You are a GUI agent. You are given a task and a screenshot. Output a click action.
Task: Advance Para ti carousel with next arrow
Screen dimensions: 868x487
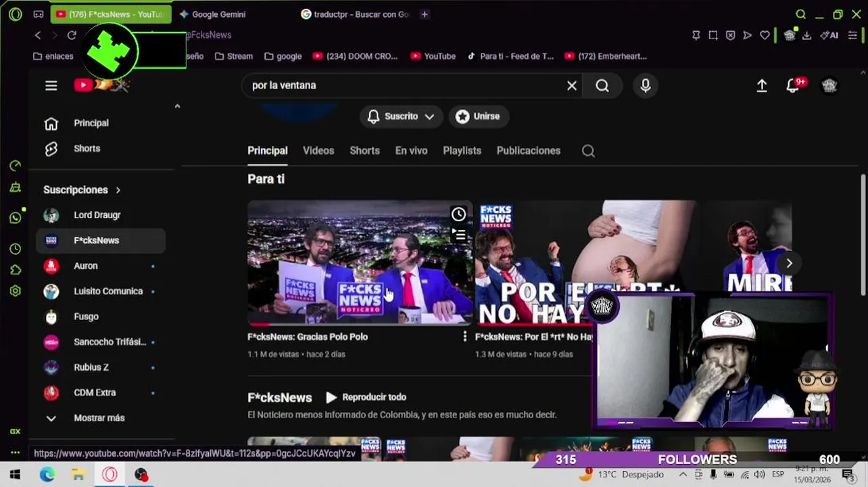(x=789, y=263)
